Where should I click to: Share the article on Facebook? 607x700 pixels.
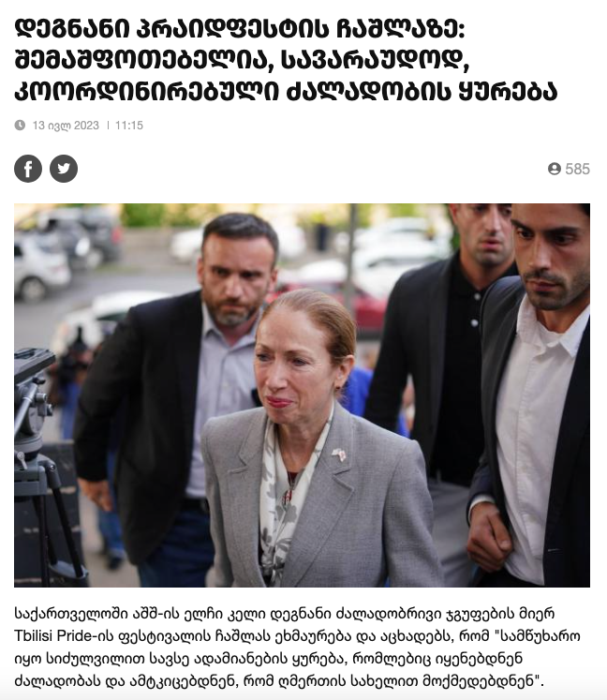click(x=28, y=169)
